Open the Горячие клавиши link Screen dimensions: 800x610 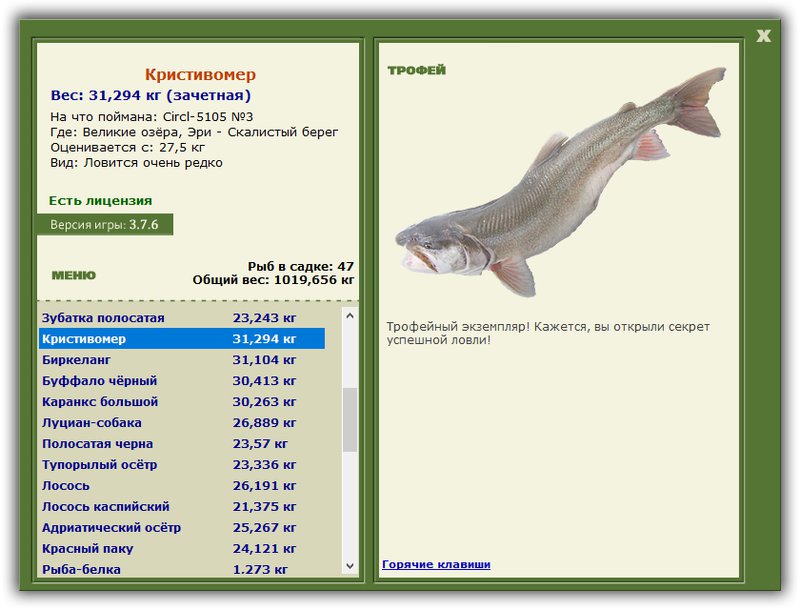(436, 564)
